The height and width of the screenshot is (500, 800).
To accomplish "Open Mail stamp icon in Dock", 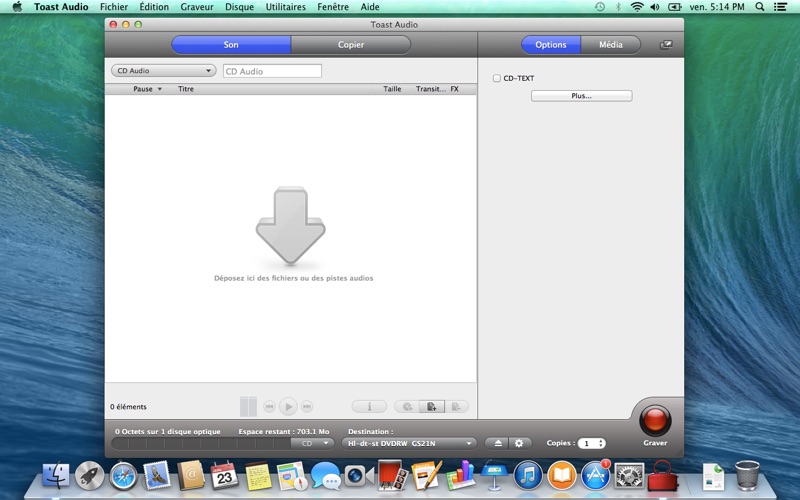I will [x=157, y=475].
